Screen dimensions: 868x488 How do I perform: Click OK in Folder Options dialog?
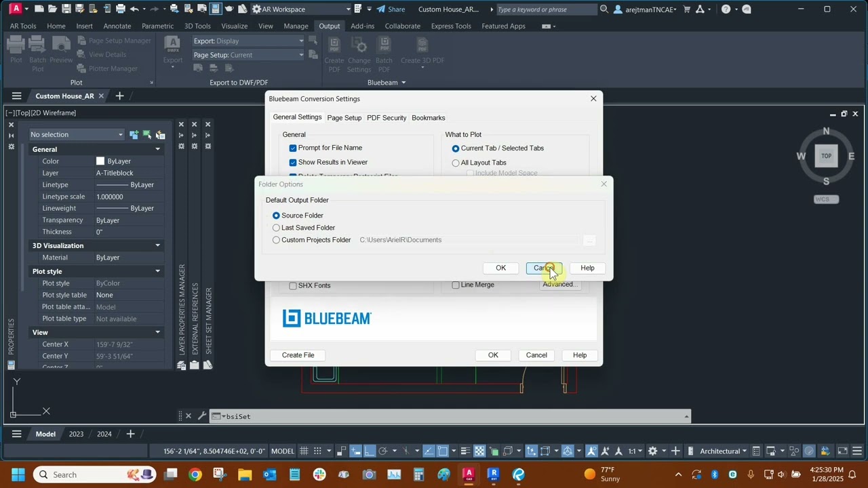501,268
